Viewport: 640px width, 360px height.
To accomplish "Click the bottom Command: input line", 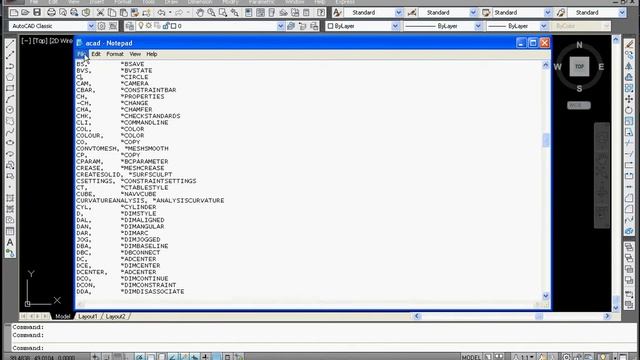I will (x=322, y=348).
